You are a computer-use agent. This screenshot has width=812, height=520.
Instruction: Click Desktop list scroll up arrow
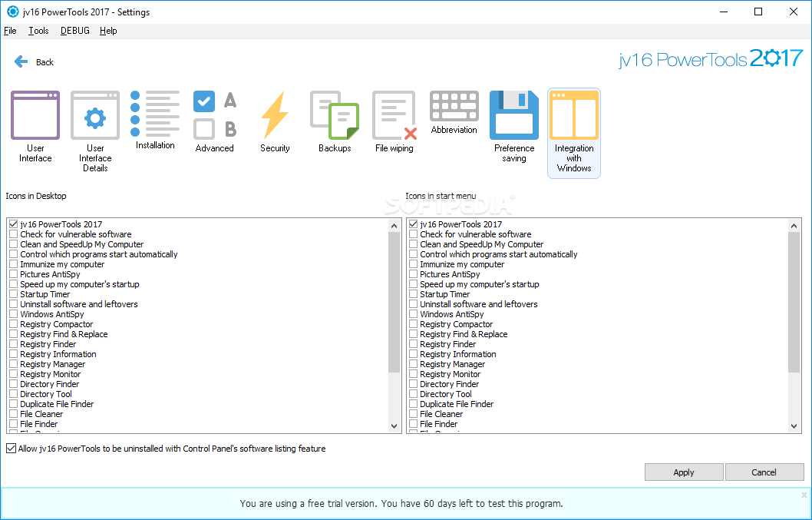pyautogui.click(x=394, y=226)
